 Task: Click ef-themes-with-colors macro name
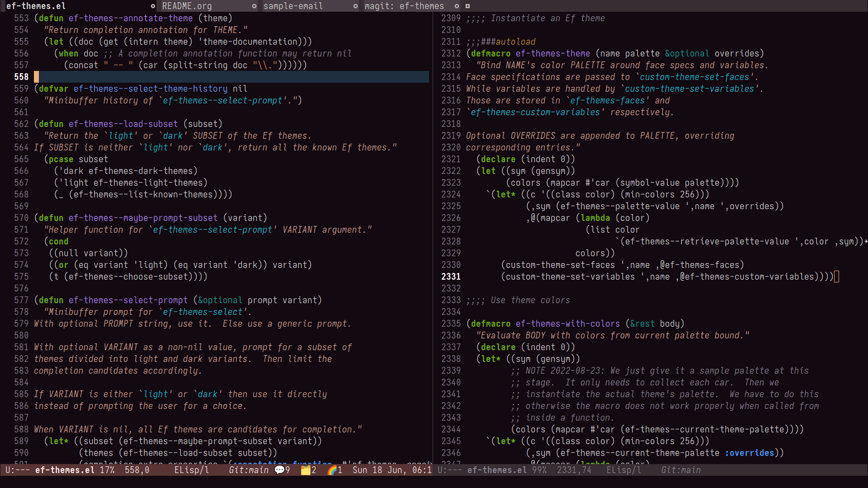pyautogui.click(x=567, y=324)
